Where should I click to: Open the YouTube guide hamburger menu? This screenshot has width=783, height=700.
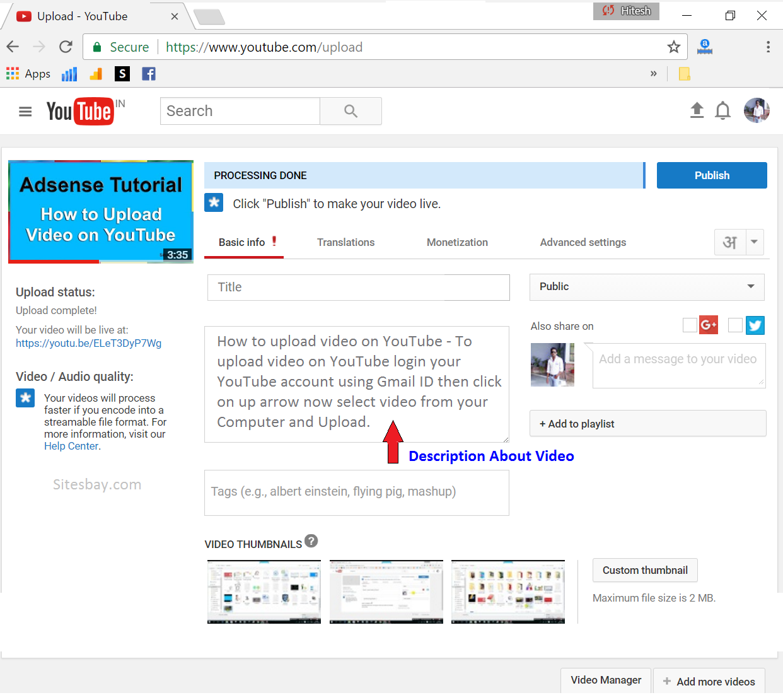pyautogui.click(x=25, y=112)
